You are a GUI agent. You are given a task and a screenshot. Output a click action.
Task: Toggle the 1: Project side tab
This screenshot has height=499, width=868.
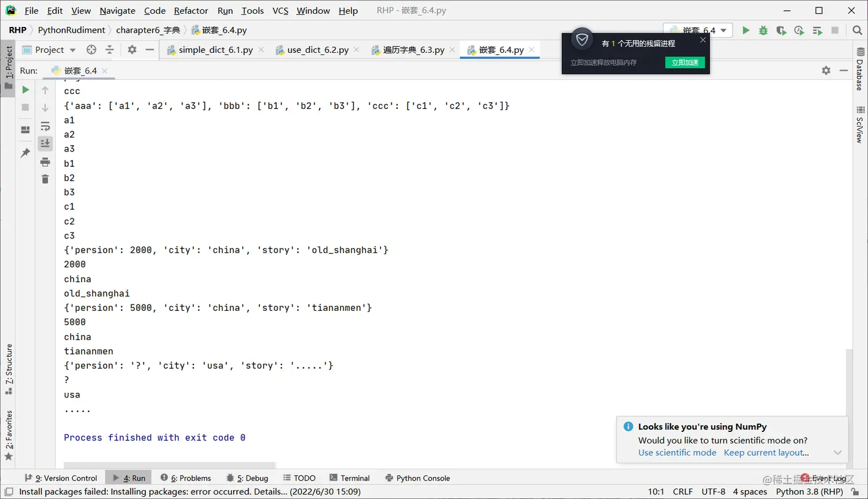click(9, 67)
